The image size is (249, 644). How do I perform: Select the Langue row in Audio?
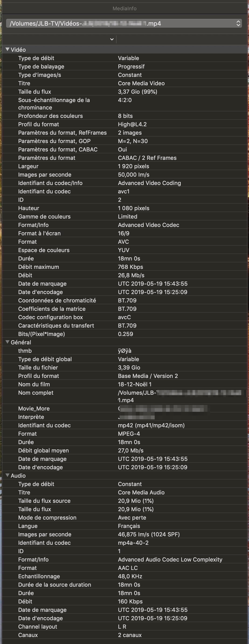point(28,526)
